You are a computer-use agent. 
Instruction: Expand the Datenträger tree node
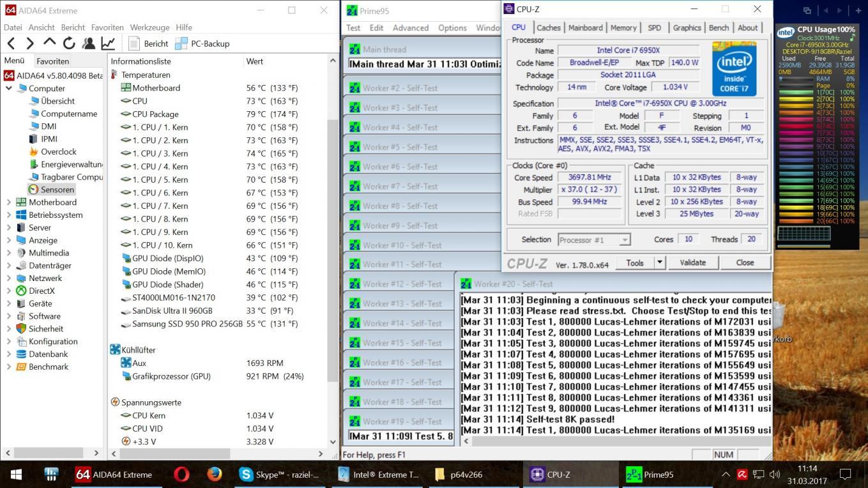[9, 265]
